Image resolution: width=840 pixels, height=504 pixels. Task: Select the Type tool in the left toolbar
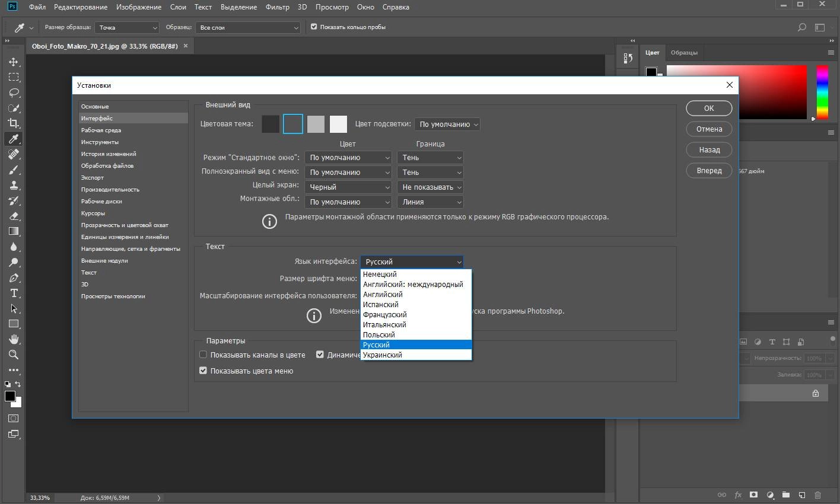tap(13, 293)
